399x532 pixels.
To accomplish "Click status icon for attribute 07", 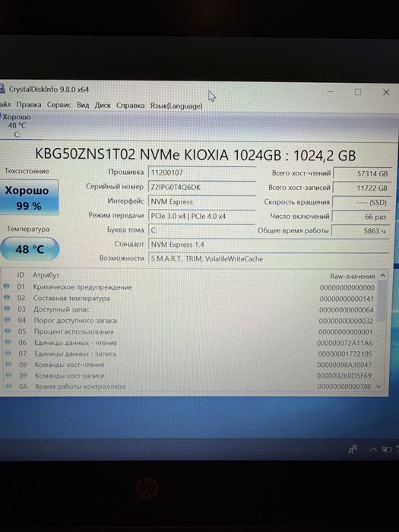I will 8,353.
